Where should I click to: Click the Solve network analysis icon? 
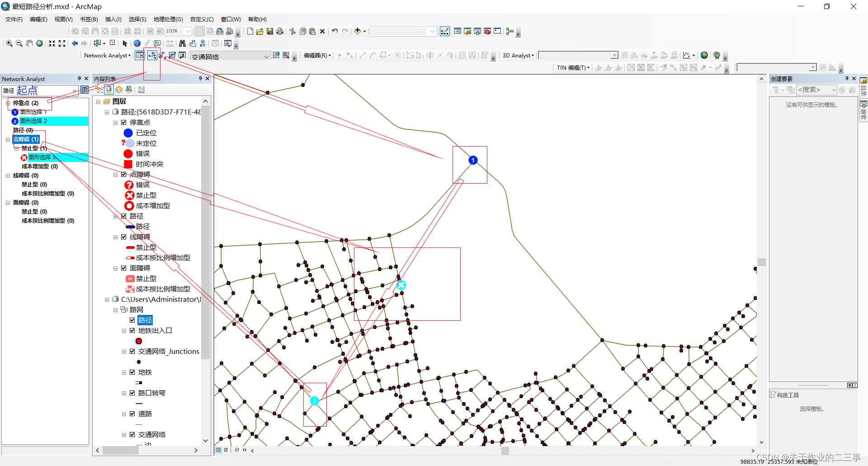click(172, 55)
